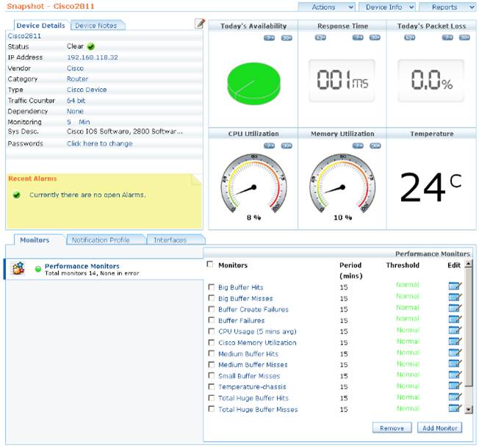The width and height of the screenshot is (479, 448).
Task: Open 7-day report icon for Today's Availability
Action: (x=269, y=38)
